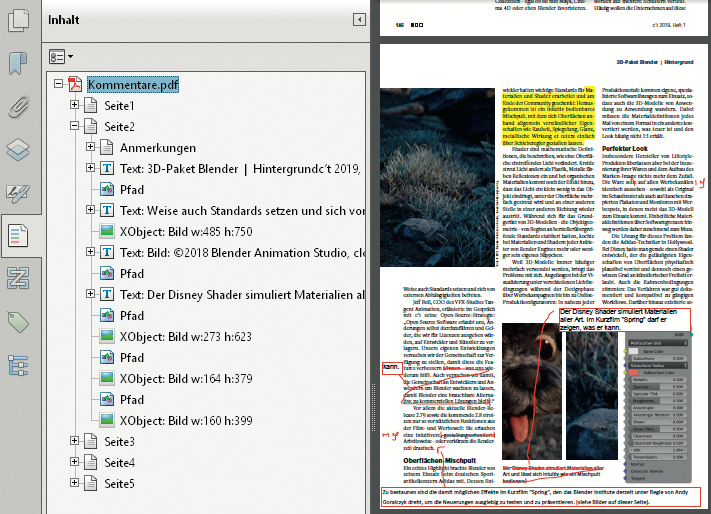Collapse the Seite2 tree node
The width and height of the screenshot is (711, 514).
pos(75,126)
